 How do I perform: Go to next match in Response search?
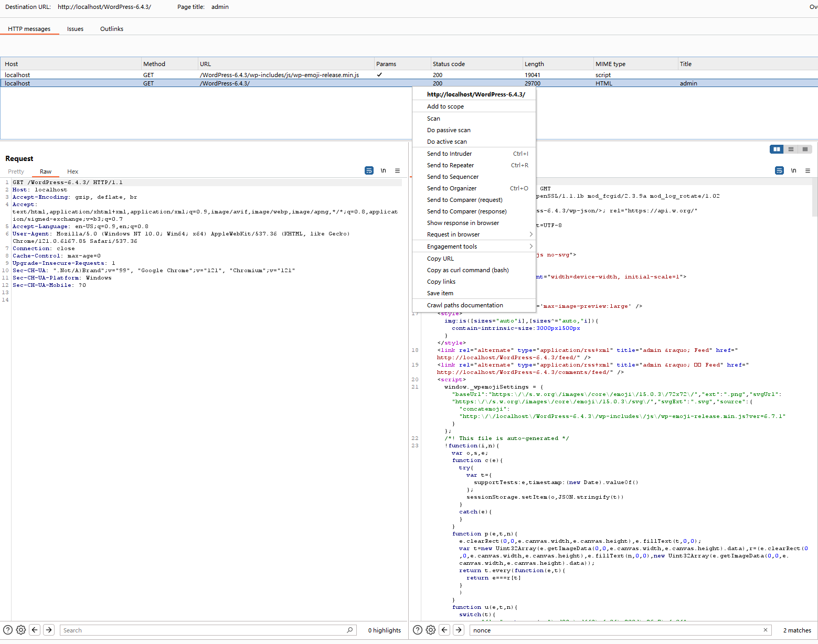point(459,630)
